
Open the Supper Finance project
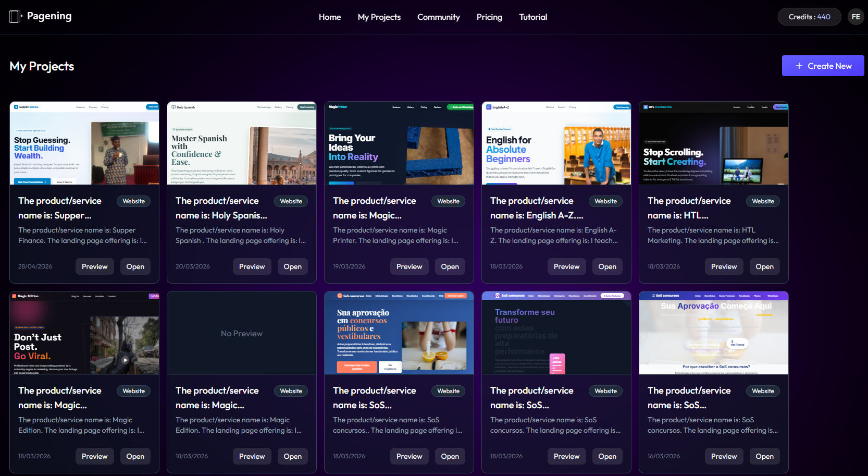(x=135, y=266)
